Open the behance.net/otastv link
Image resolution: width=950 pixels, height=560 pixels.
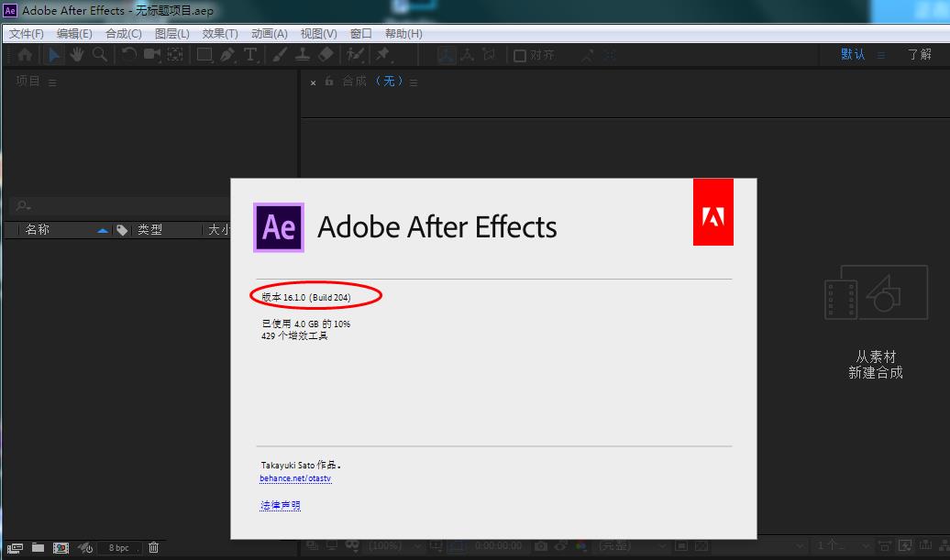tap(295, 478)
